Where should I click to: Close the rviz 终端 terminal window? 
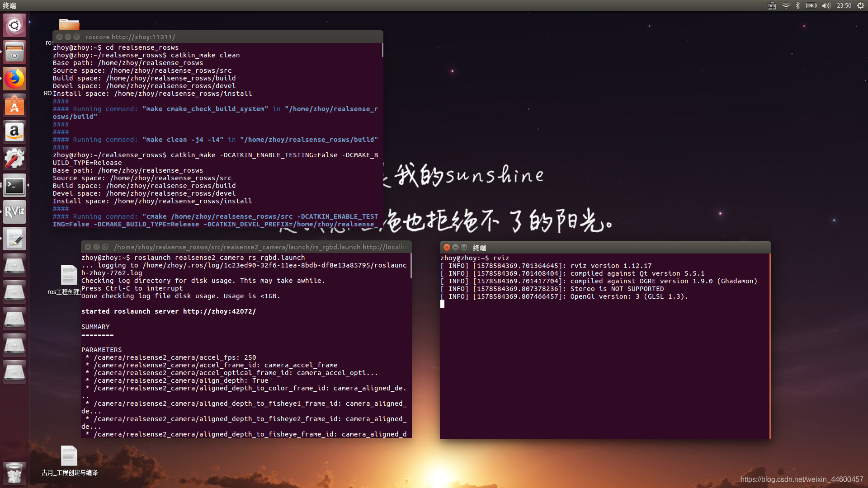[x=447, y=247]
